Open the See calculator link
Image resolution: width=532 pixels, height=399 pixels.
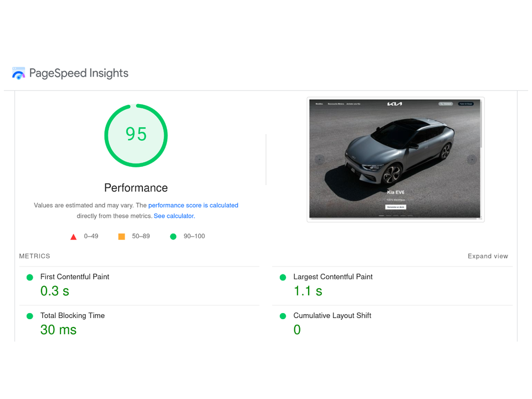click(174, 216)
